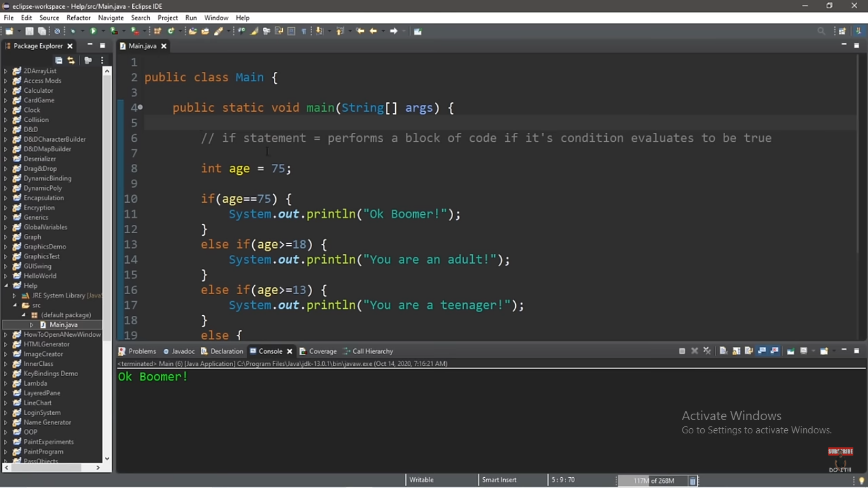Switch to the Javadoc tab
This screenshot has height=488, width=868.
click(179, 351)
